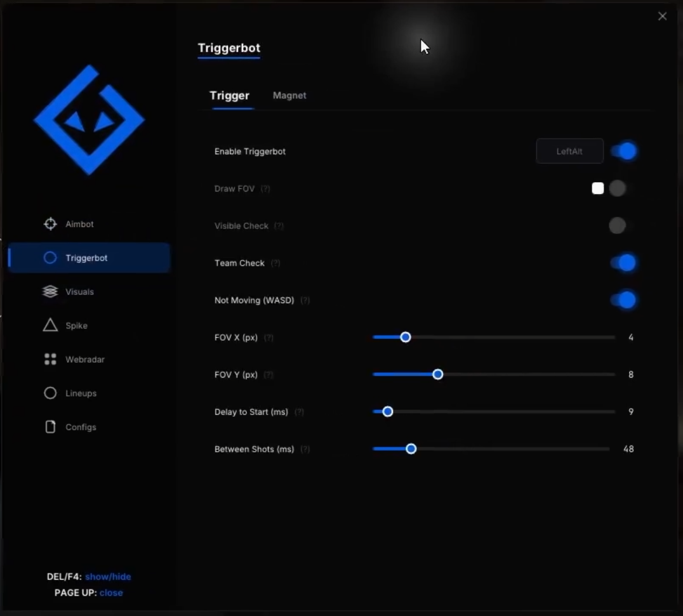Click the FOV Y value 8
The image size is (683, 616).
631,374
